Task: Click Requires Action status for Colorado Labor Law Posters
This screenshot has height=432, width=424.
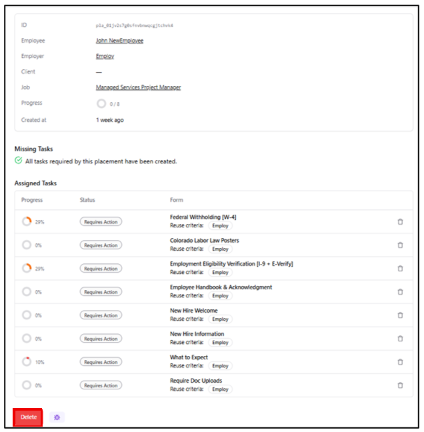Action: point(101,245)
